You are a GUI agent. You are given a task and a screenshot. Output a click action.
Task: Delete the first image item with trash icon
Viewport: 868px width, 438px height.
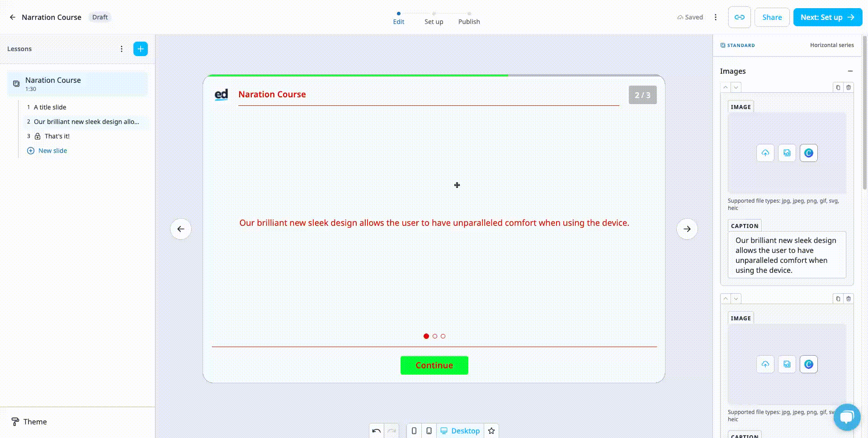849,87
